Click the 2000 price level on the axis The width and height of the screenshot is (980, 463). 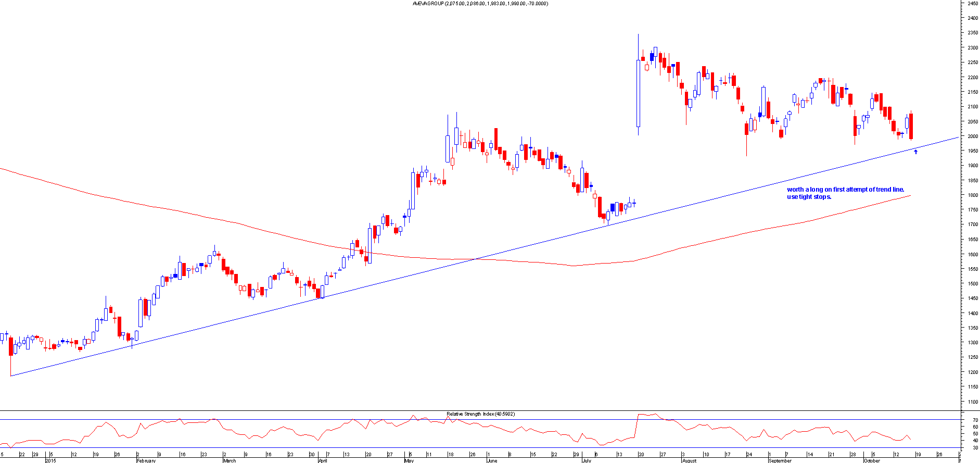point(972,136)
